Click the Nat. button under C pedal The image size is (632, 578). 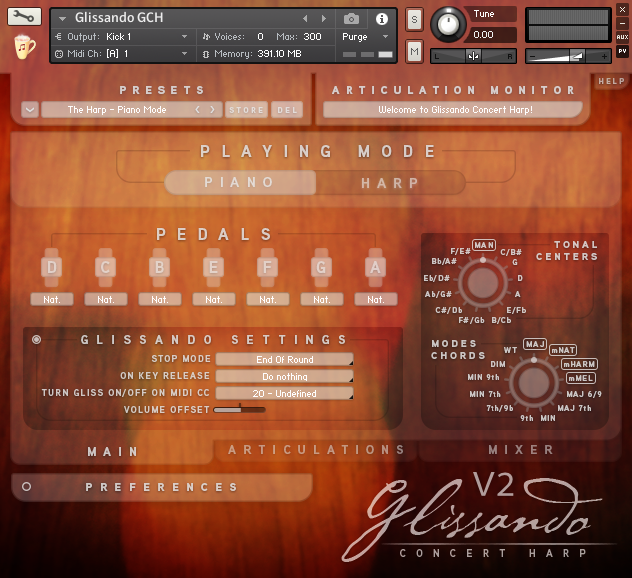[106, 299]
